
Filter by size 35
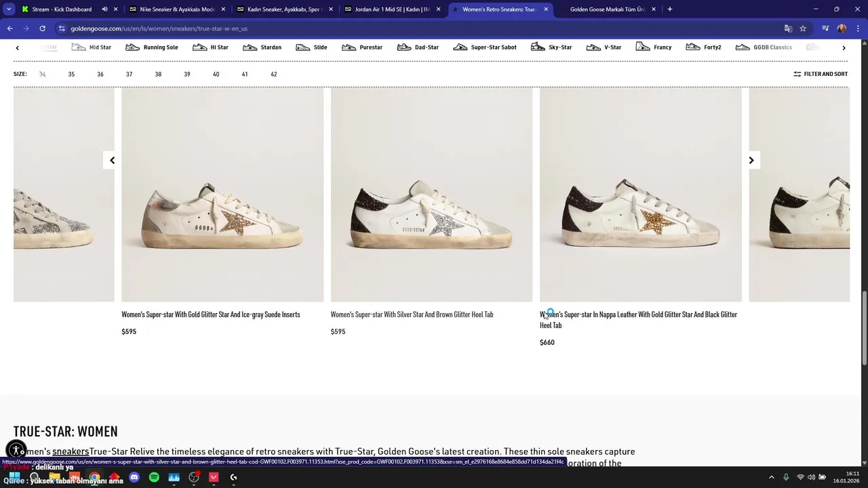pos(71,74)
